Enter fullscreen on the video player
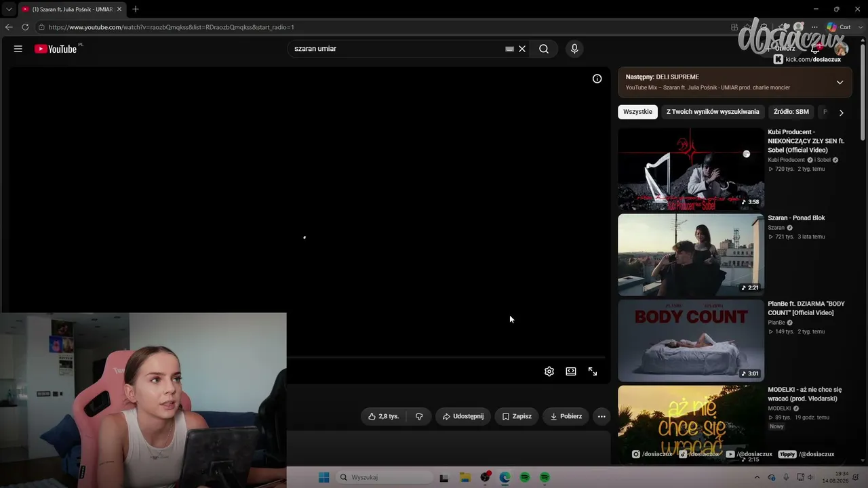Viewport: 868px width, 488px height. (x=593, y=371)
